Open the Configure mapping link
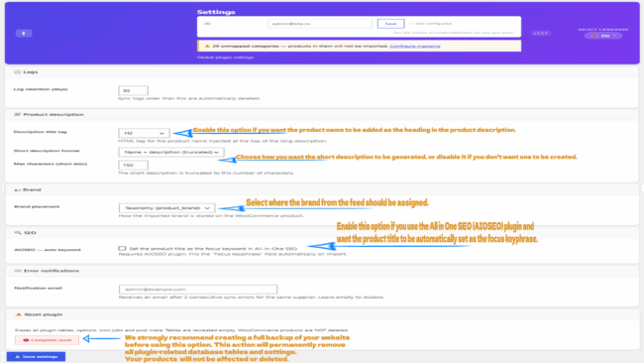The height and width of the screenshot is (363, 644). (415, 46)
